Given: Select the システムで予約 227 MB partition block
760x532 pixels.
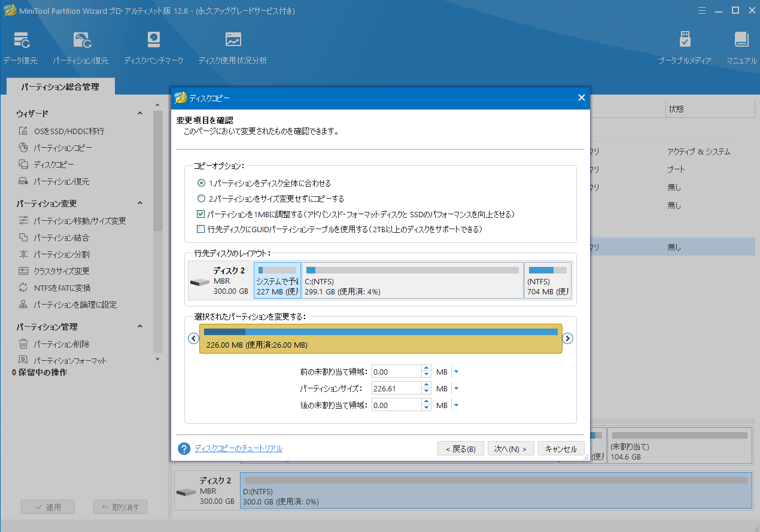Looking at the screenshot, I should (277, 280).
